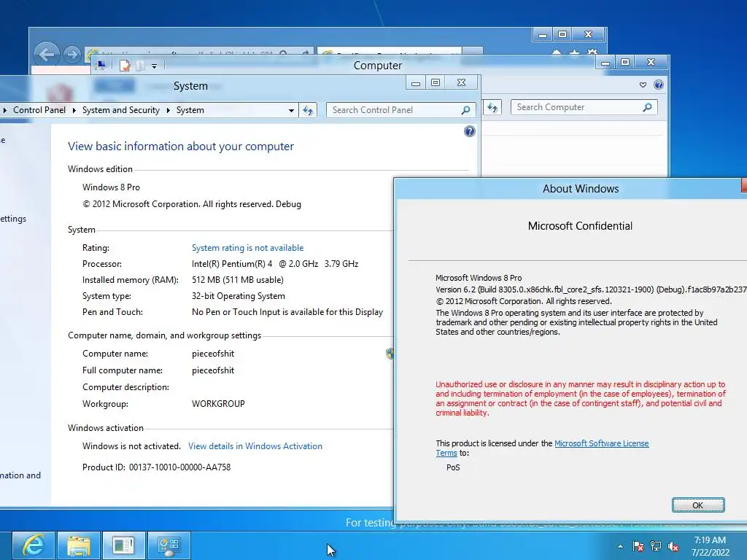Screen dimensions: 747x560
Task: Open the muted volume tray icon
Action: (x=673, y=546)
